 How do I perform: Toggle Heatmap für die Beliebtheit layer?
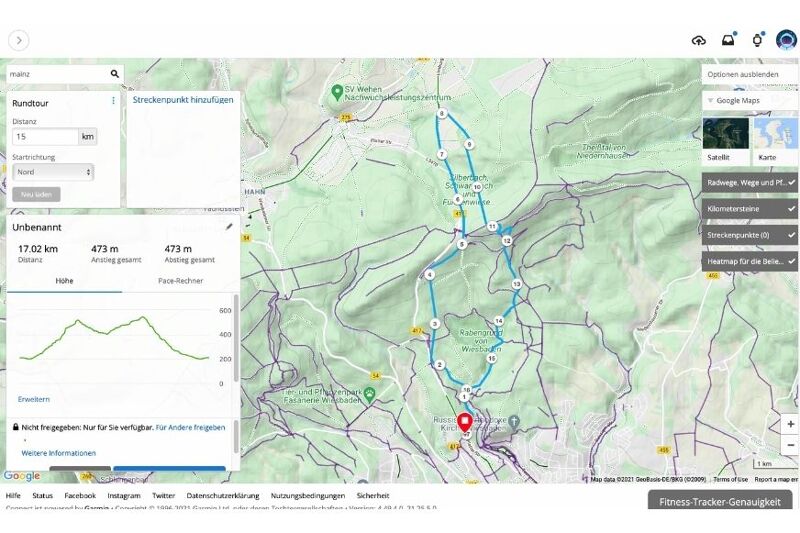coord(750,261)
